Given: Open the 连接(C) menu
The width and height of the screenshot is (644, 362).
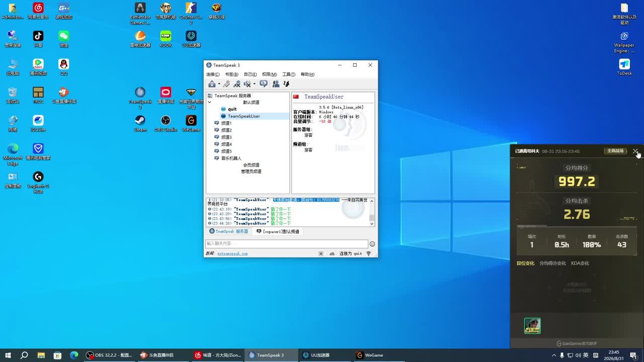Looking at the screenshot, I should click(x=213, y=74).
